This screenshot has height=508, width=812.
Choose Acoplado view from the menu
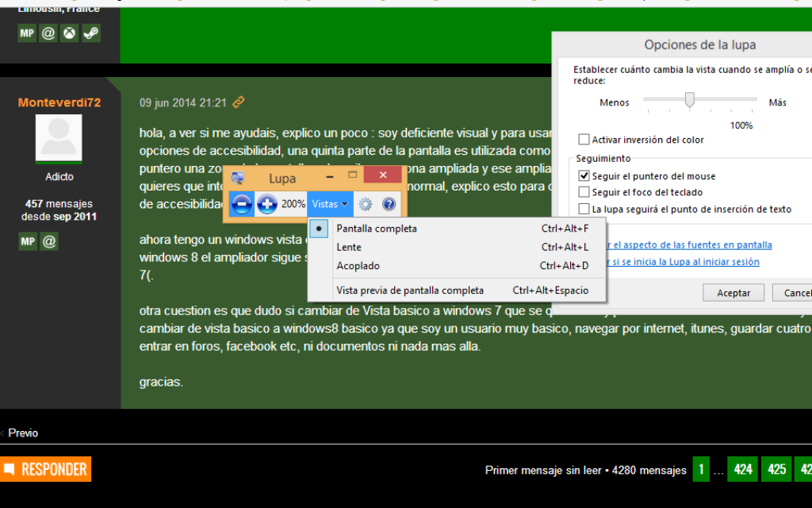coord(456,266)
